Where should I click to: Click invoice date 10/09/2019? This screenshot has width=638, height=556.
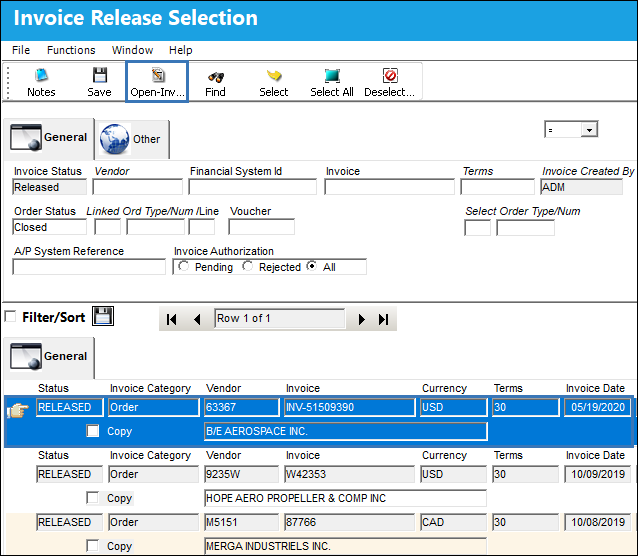(x=597, y=474)
